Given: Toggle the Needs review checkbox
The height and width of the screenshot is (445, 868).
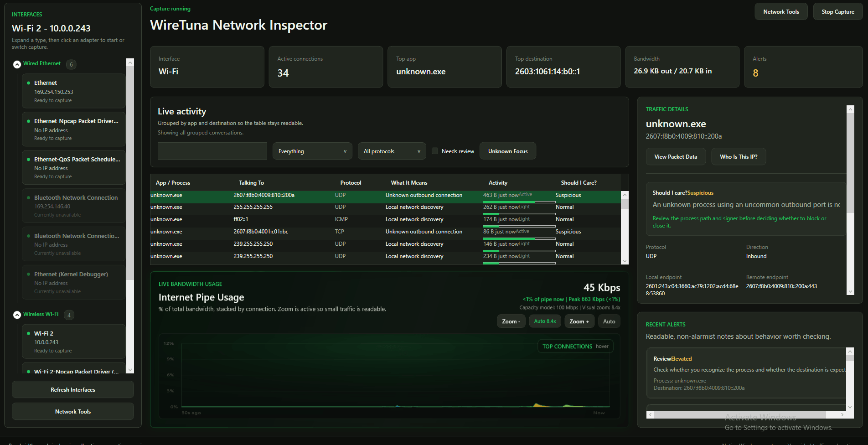Looking at the screenshot, I should (435, 151).
